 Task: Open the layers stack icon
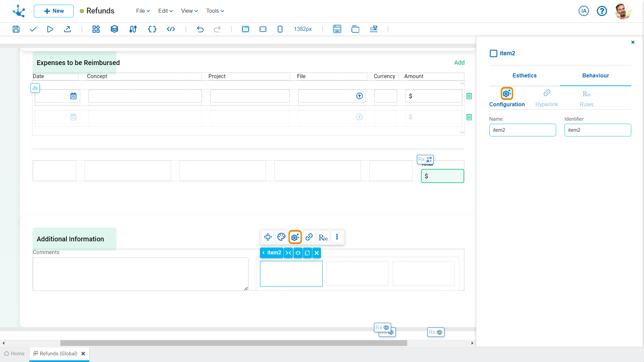pos(114,29)
